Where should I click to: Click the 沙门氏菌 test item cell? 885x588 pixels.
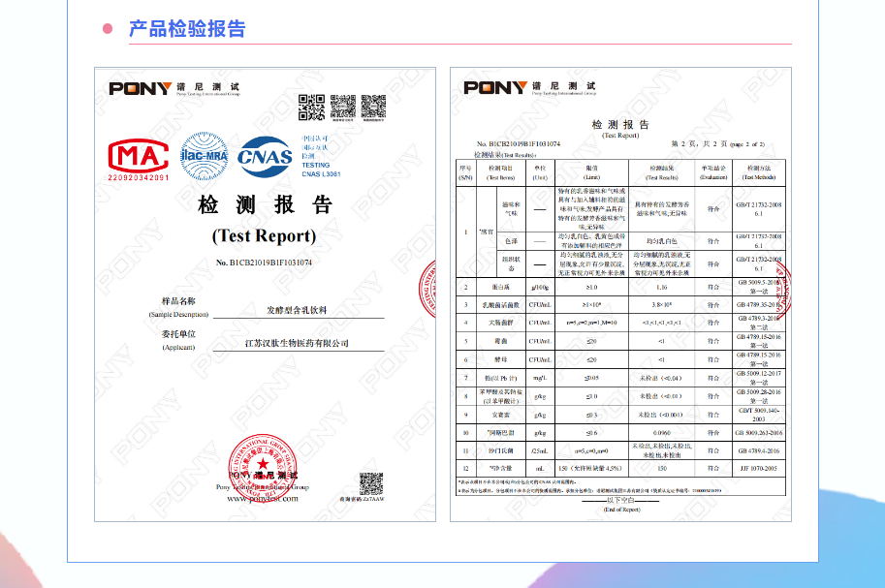(x=500, y=450)
